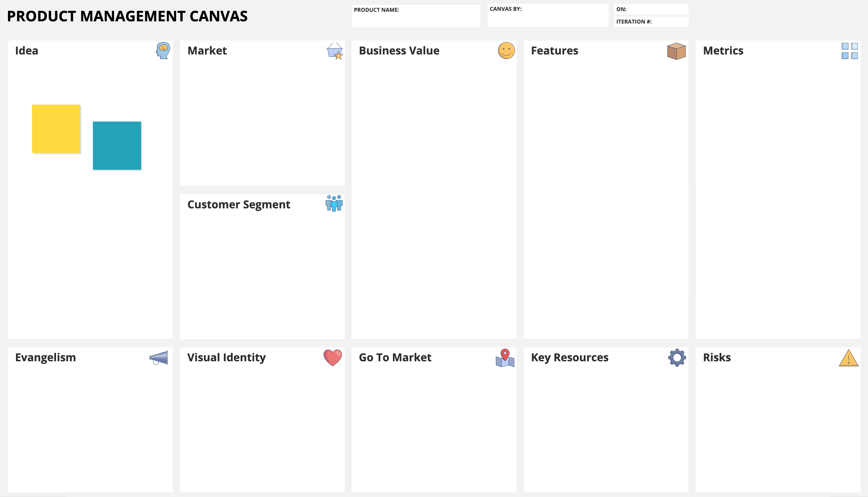Click the warning triangle Risks icon
This screenshot has height=497, width=868.
848,358
